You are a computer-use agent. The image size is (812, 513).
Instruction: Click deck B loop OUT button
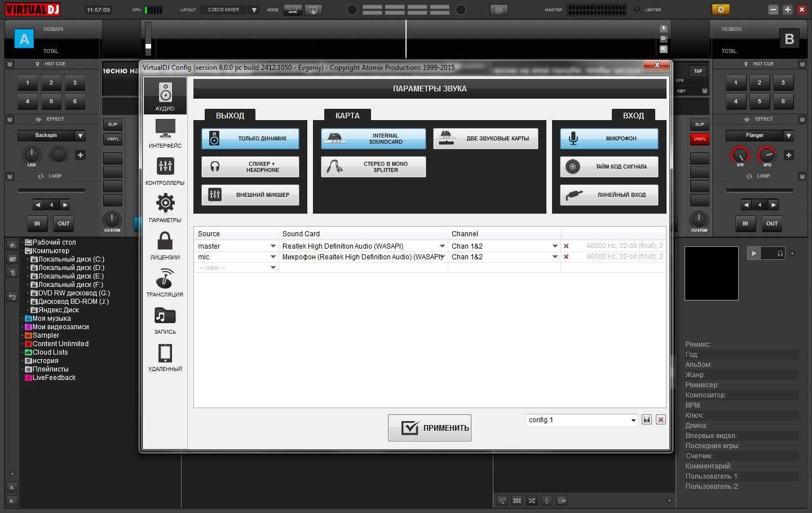coord(772,223)
